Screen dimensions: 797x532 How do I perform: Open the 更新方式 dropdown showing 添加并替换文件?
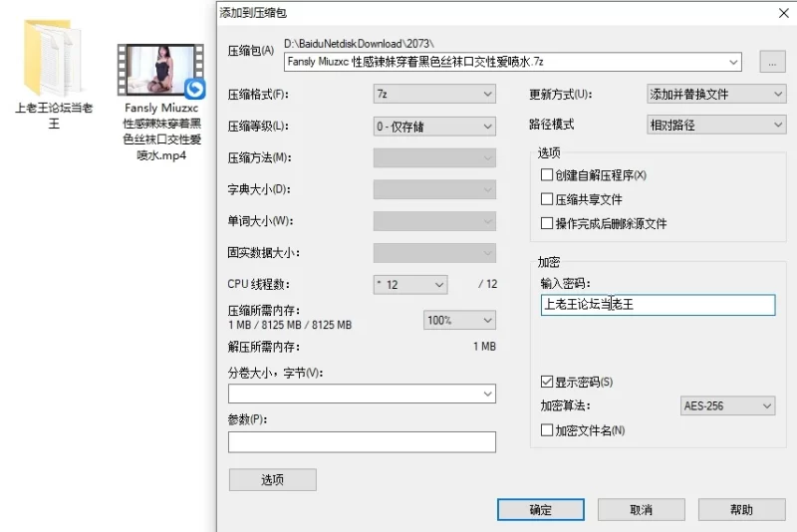[716, 94]
